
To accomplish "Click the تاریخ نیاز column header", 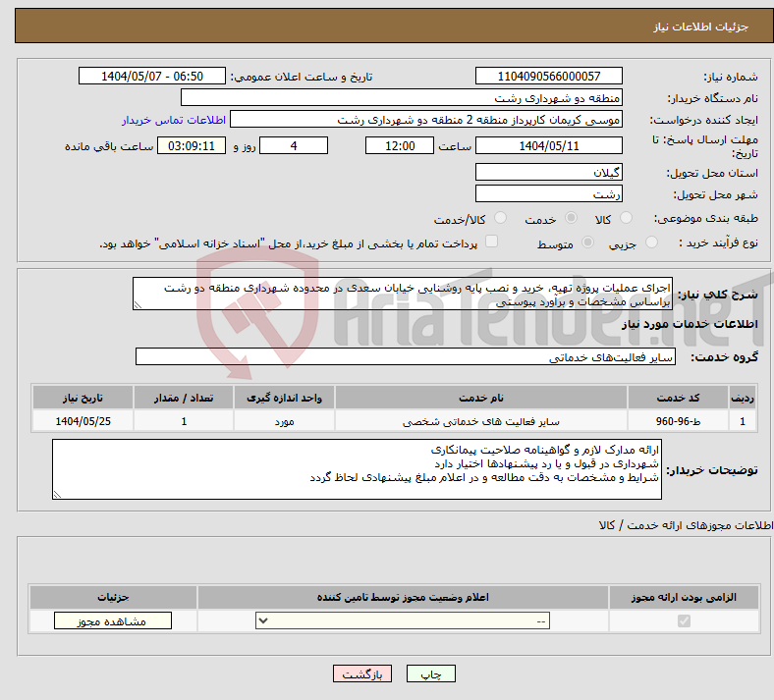I will coord(83,398).
